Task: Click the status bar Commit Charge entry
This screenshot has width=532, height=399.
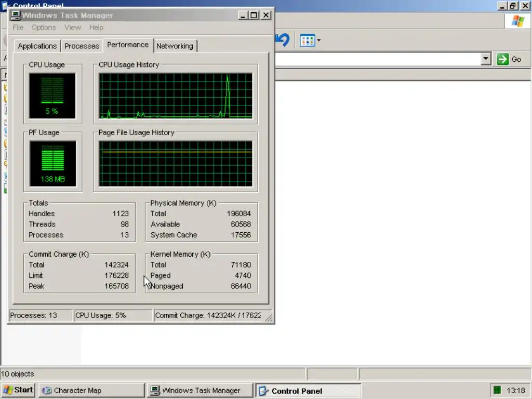Action: pyautogui.click(x=210, y=315)
